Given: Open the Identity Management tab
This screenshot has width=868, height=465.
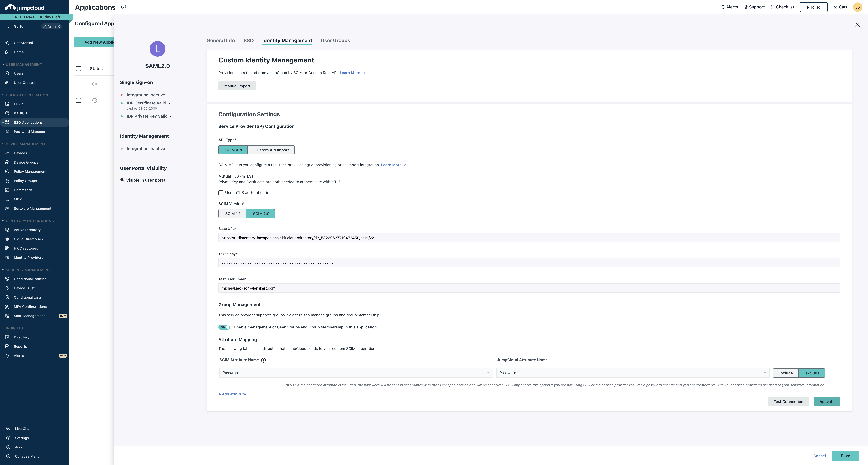Looking at the screenshot, I should click(287, 40).
